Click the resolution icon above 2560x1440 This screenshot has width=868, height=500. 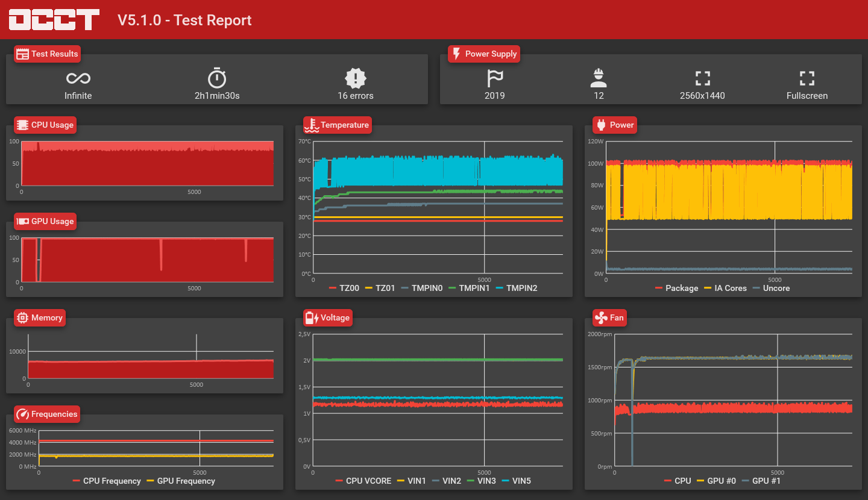coord(702,78)
